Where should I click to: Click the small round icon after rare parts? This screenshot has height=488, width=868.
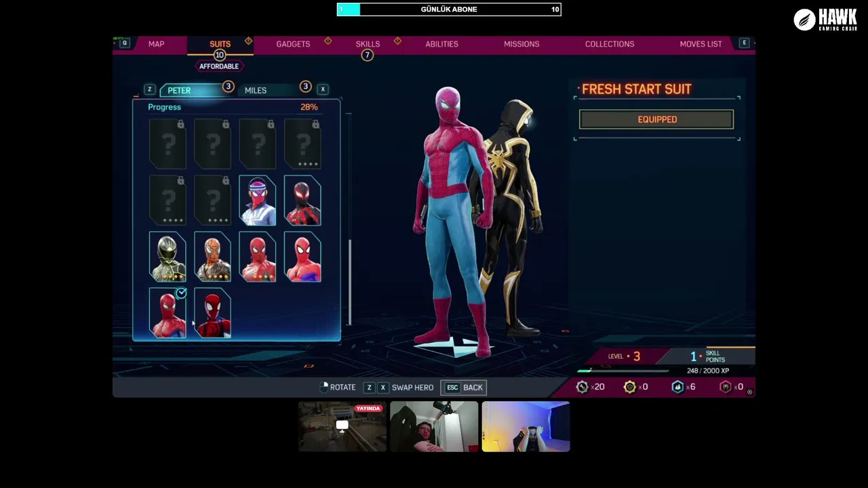click(749, 392)
